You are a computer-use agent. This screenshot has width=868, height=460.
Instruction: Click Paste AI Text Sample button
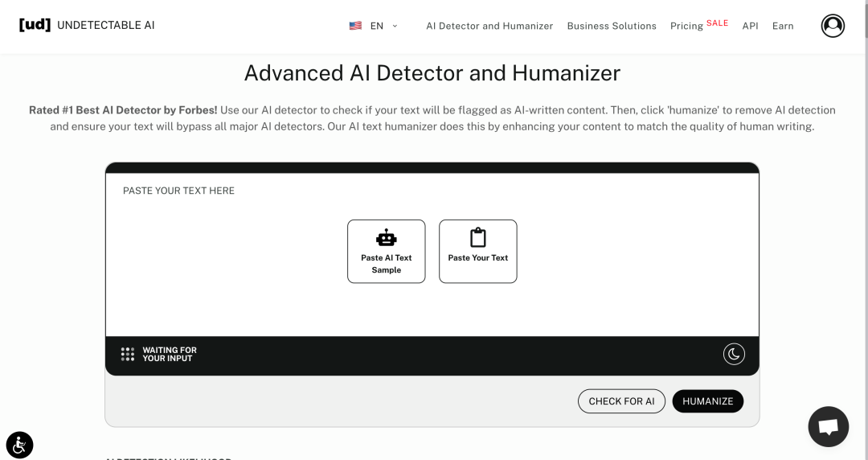tap(387, 252)
